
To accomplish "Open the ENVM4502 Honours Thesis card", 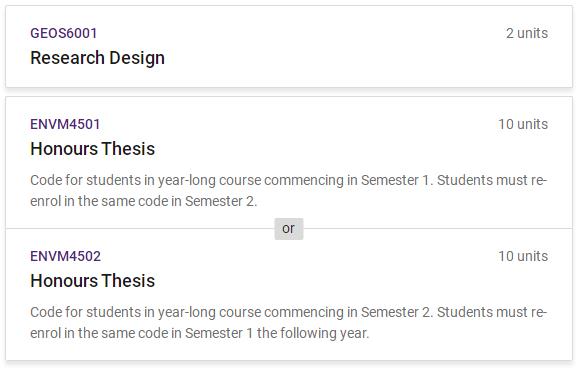I will point(289,294).
